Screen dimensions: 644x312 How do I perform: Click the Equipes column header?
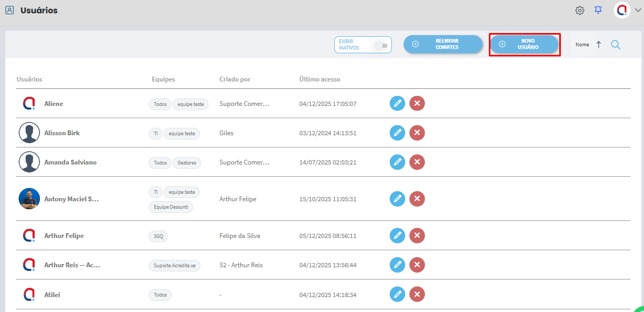pos(163,79)
